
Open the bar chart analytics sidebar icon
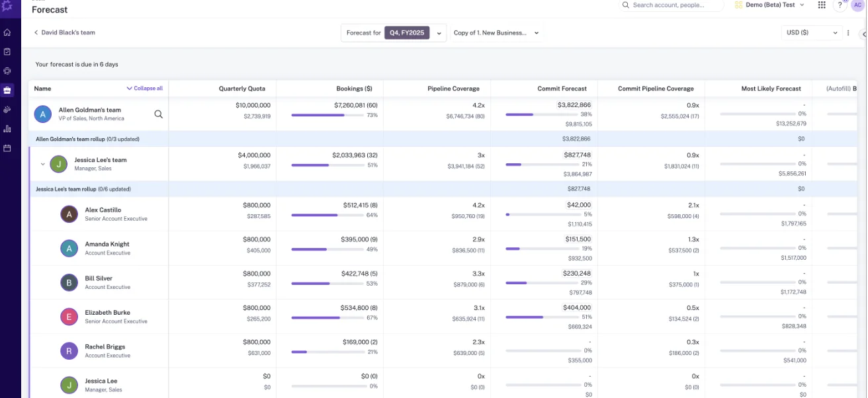(7, 129)
